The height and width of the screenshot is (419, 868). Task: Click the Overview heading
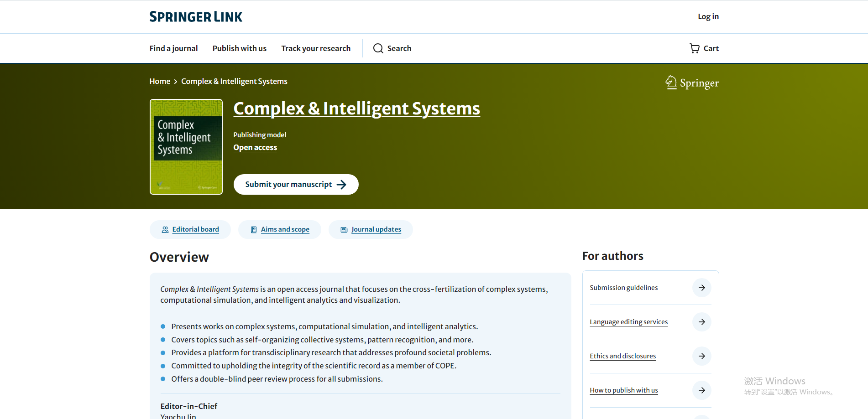coord(179,257)
